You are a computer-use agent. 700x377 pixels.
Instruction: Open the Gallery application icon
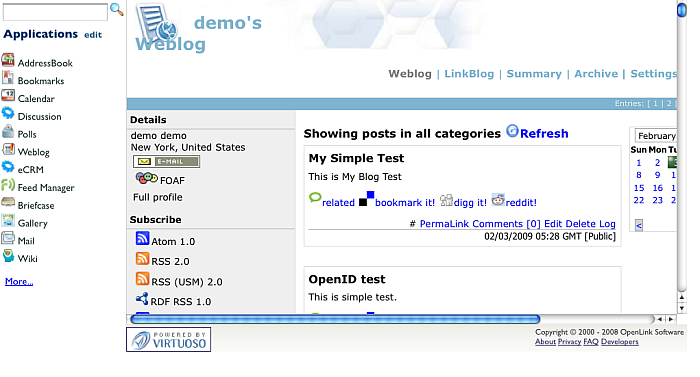pyautogui.click(x=8, y=220)
